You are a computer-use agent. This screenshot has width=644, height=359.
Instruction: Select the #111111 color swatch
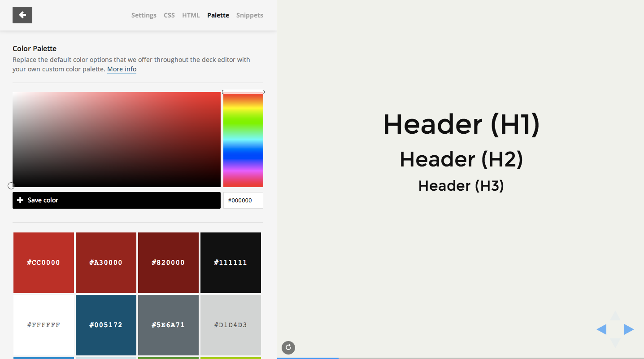click(x=231, y=263)
